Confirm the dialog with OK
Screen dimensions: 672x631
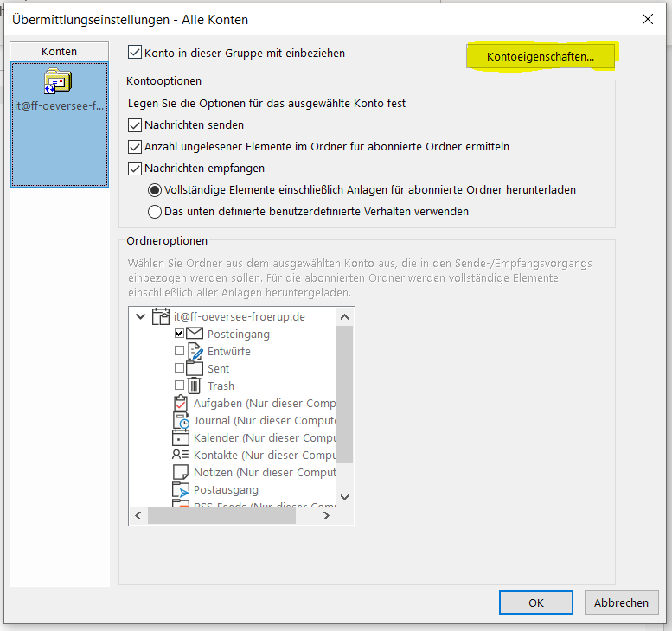(x=535, y=602)
